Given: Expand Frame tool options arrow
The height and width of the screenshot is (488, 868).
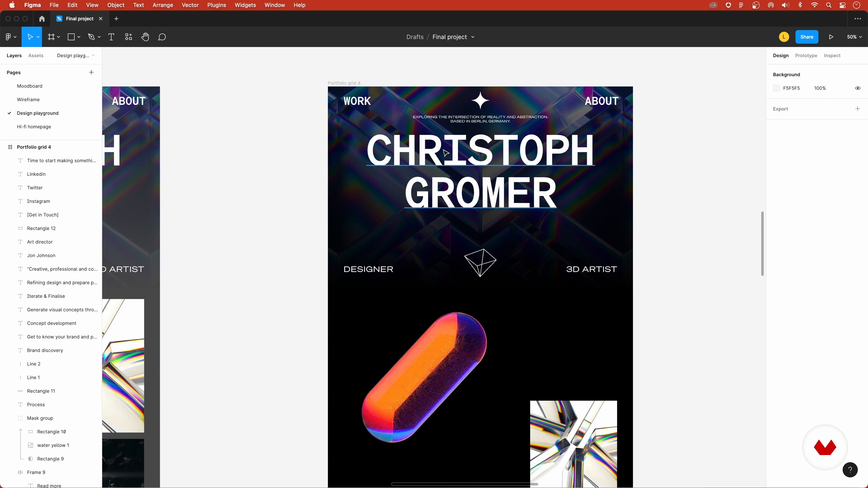Looking at the screenshot, I should pos(59,37).
